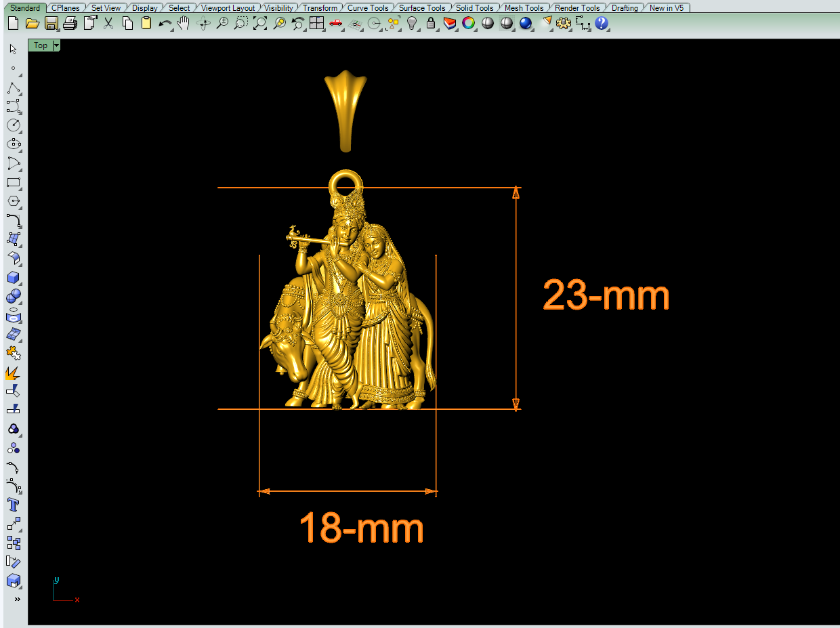Toggle shaded viewport display sphere

point(487,24)
